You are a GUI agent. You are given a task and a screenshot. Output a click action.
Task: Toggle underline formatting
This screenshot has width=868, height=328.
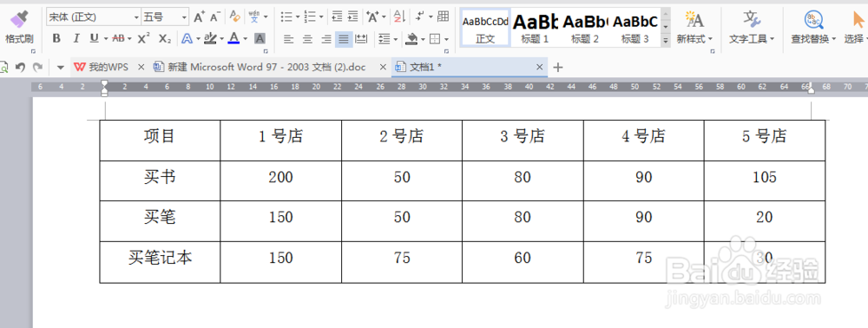[94, 39]
